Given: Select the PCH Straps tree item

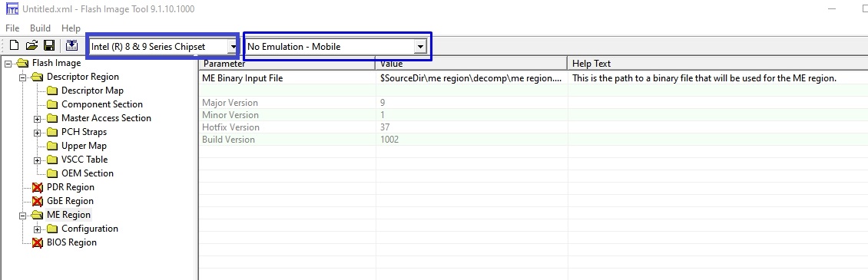Looking at the screenshot, I should click(84, 132).
